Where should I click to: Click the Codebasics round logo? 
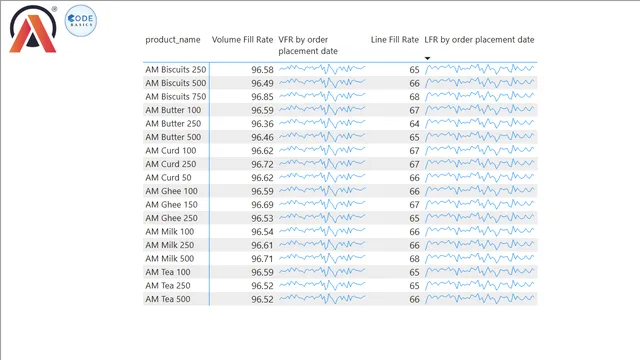[81, 21]
